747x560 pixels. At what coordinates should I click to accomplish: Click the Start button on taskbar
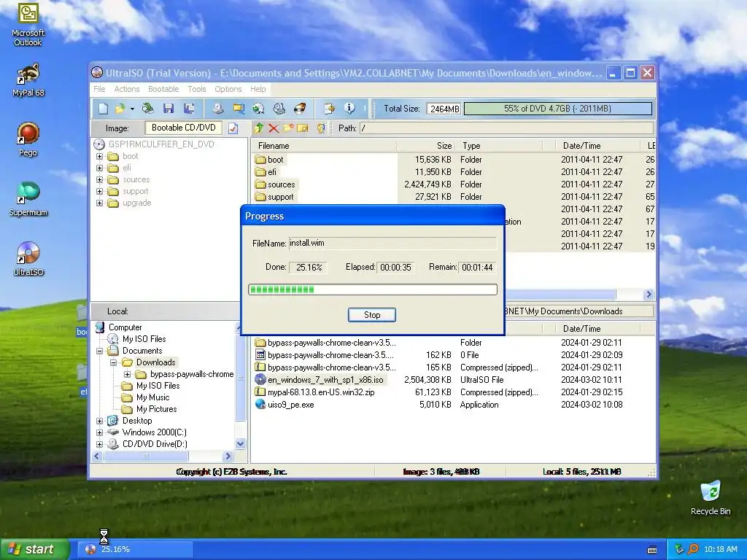point(34,549)
